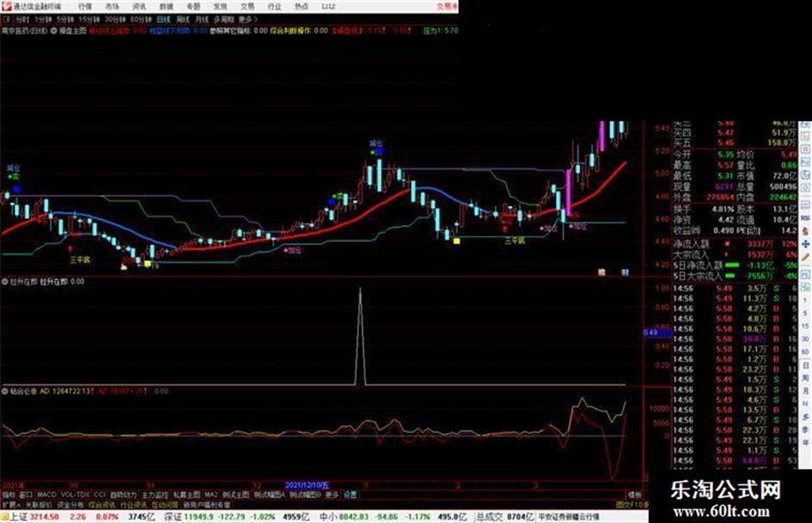Expand the 更多 indicator list at bottom
Screen dimensions: 812x523
tap(332, 495)
